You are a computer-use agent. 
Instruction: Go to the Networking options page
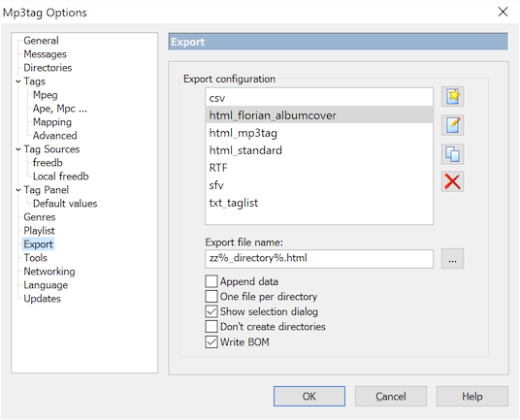point(49,272)
